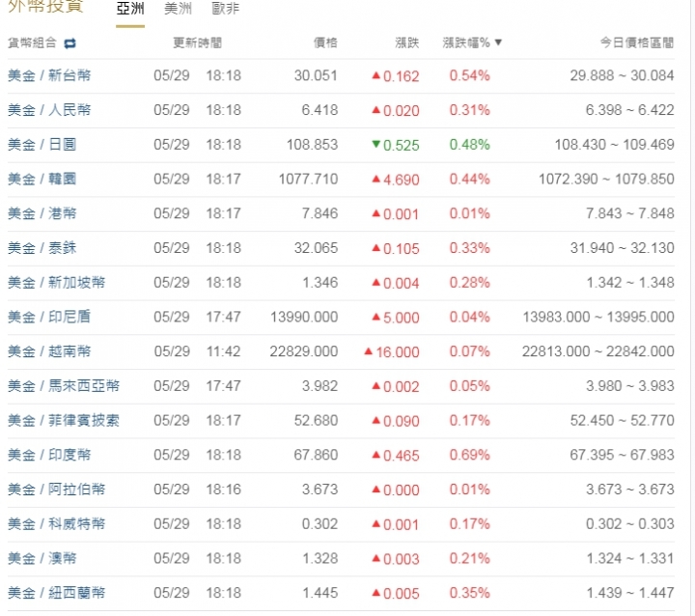Click the 價格 column header
The height and width of the screenshot is (616, 695).
pos(325,43)
